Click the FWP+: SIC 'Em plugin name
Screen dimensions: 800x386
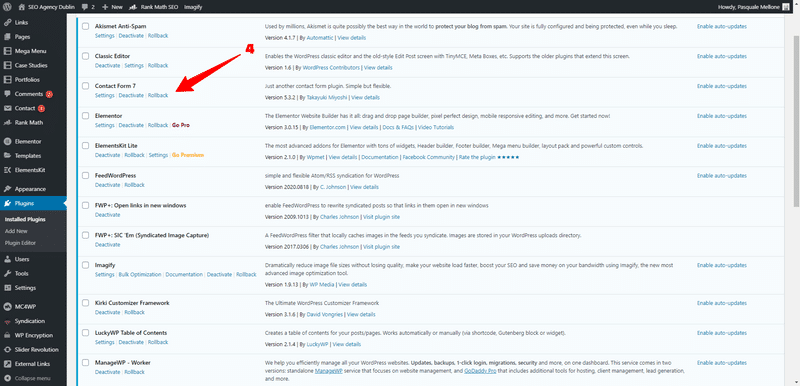[152, 235]
